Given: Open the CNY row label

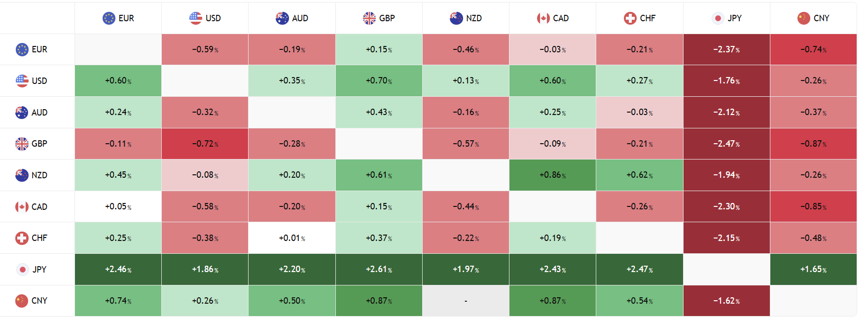Looking at the screenshot, I should coord(39,301).
